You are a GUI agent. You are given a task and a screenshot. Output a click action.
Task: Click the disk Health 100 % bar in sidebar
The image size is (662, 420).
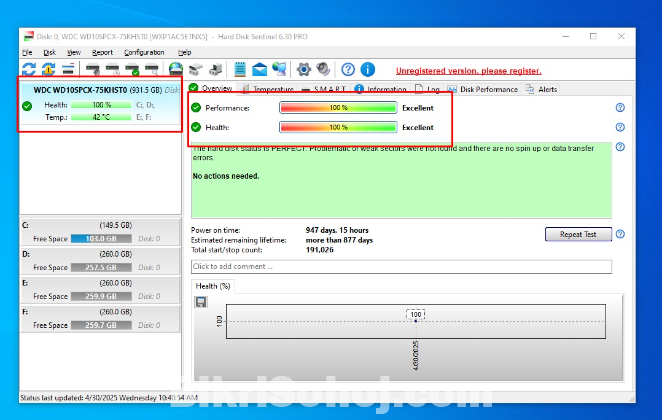pyautogui.click(x=101, y=105)
